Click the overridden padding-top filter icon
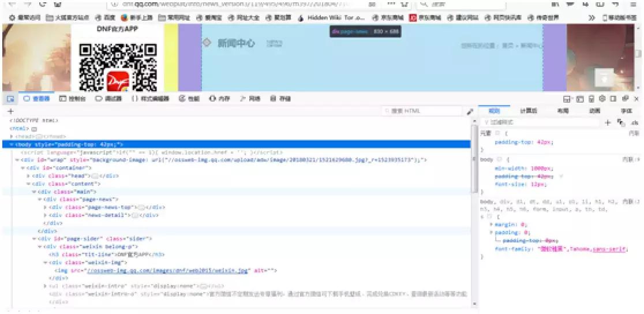This screenshot has width=644, height=314. pyautogui.click(x=561, y=176)
